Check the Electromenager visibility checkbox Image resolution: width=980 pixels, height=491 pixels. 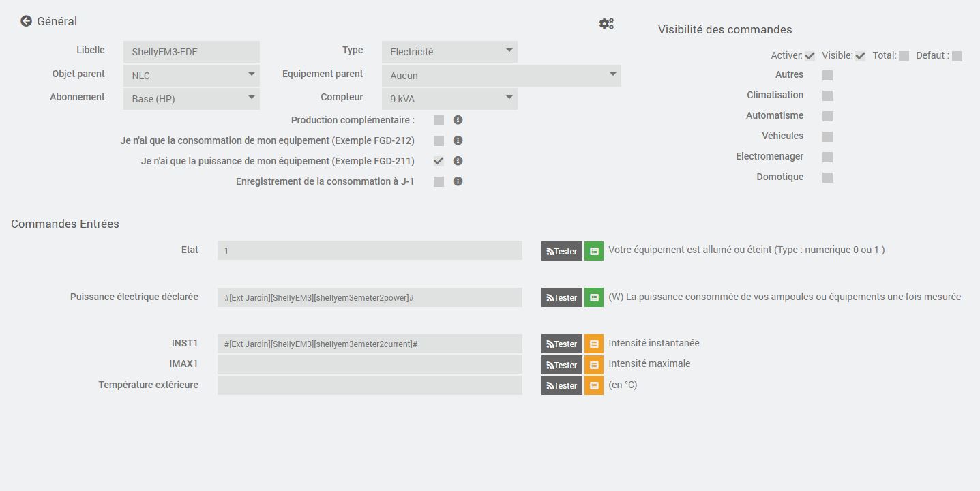827,157
